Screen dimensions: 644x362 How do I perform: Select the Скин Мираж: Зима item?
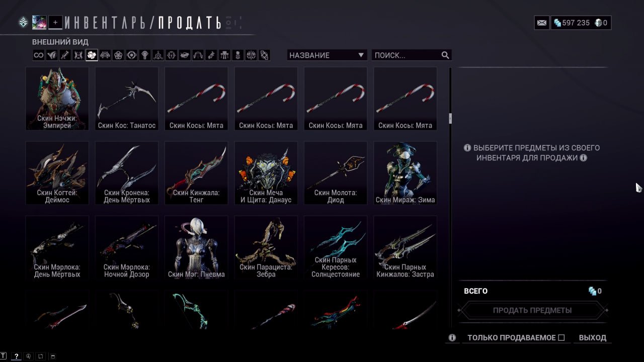406,173
